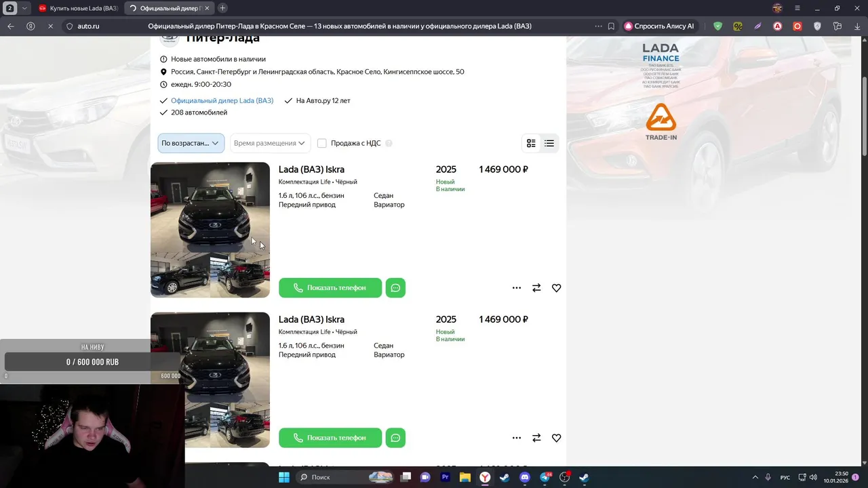868x488 pixels.
Task: Open the yellow percent discounts extension
Action: click(x=738, y=26)
